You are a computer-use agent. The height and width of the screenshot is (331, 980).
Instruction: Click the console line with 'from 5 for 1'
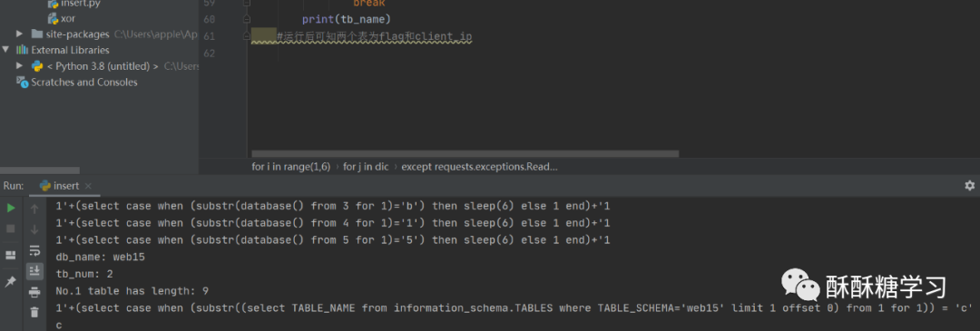click(332, 239)
